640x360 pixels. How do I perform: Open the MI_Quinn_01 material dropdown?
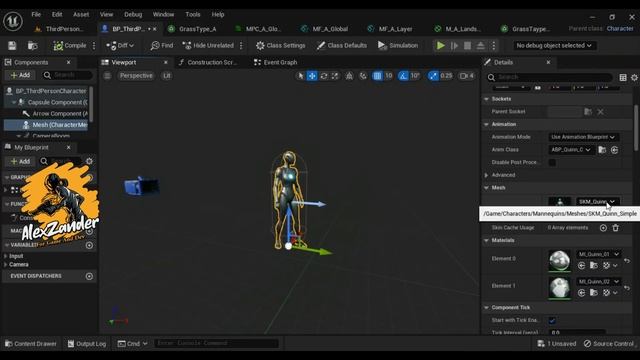[599, 254]
